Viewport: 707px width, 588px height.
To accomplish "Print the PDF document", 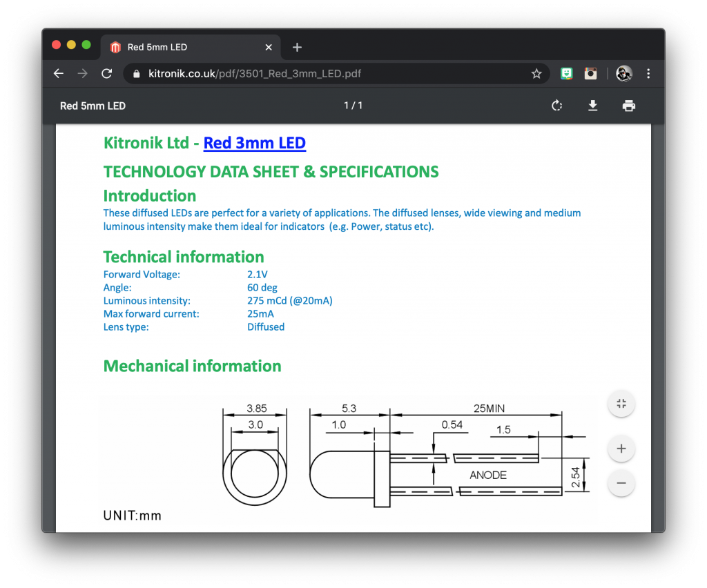I will tap(628, 106).
